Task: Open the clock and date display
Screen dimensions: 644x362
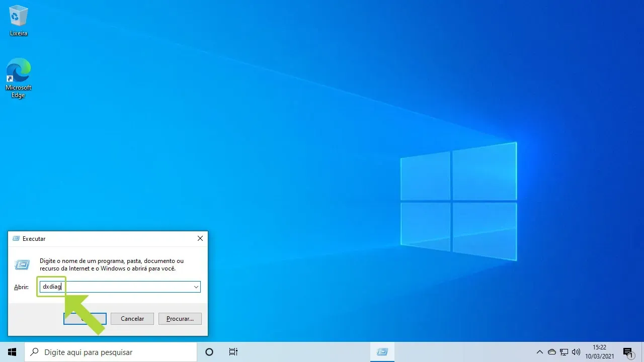Action: [x=599, y=352]
